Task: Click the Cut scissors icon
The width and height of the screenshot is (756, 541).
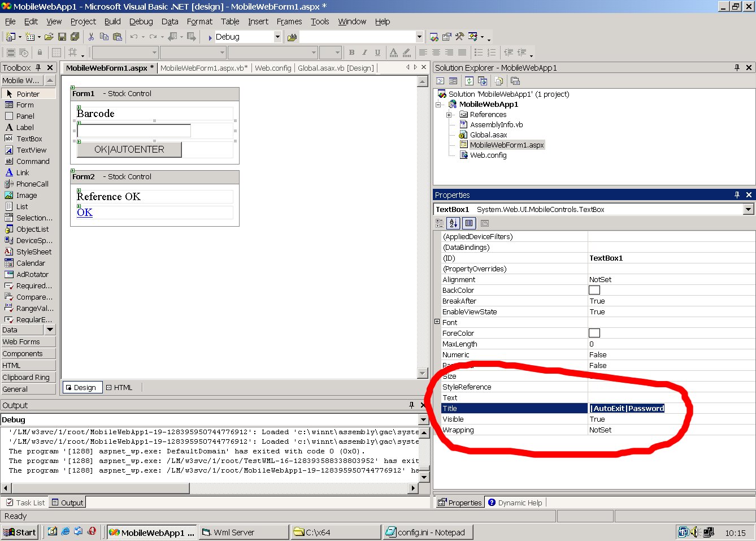Action: (91, 37)
